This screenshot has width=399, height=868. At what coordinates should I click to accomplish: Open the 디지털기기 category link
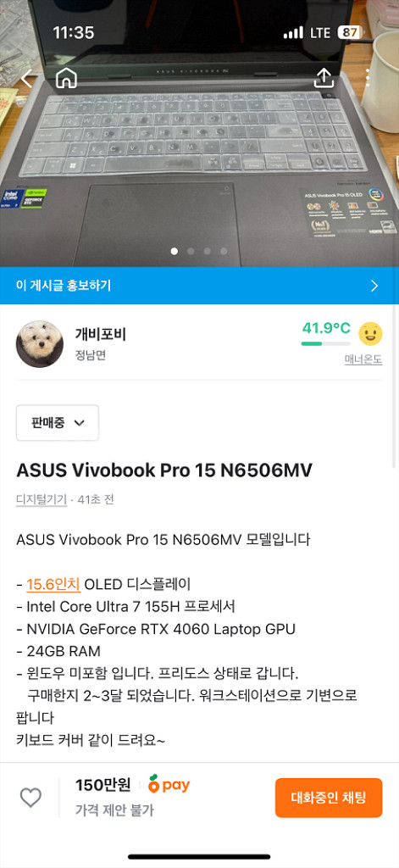pos(42,499)
